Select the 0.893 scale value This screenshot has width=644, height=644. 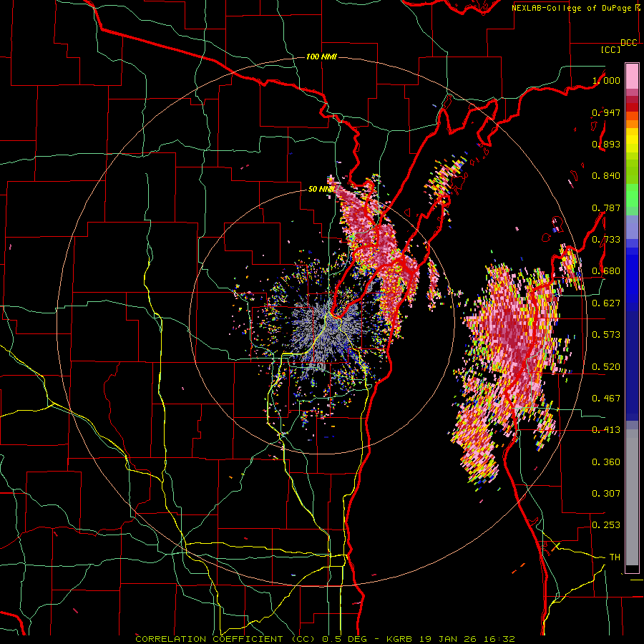click(x=606, y=144)
